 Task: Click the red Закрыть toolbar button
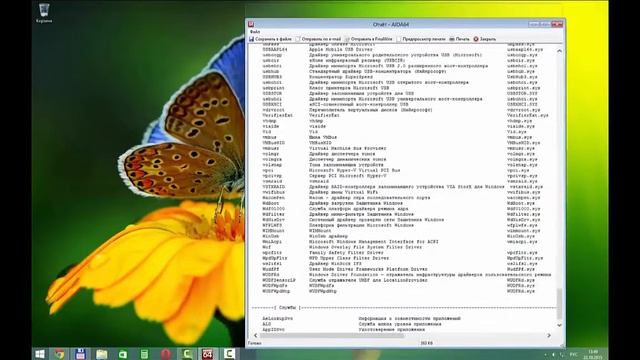point(484,39)
